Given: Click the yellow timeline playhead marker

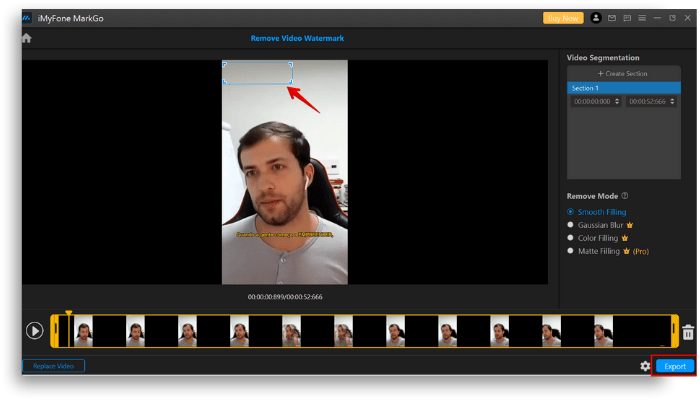Looking at the screenshot, I should coord(69,313).
